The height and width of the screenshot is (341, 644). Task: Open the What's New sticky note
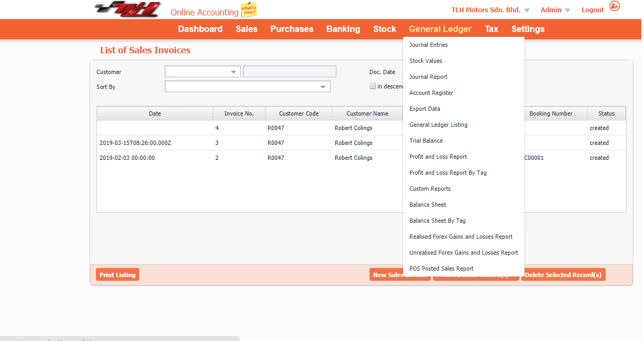point(248,9)
